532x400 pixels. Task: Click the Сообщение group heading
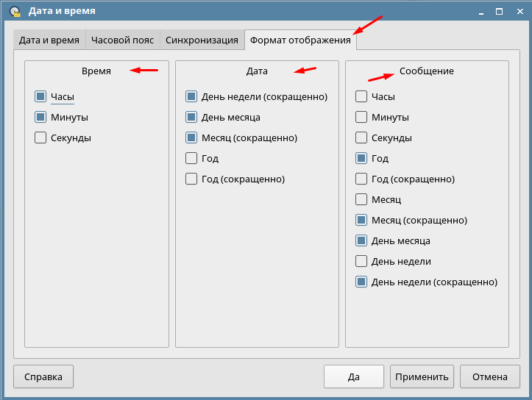click(427, 71)
